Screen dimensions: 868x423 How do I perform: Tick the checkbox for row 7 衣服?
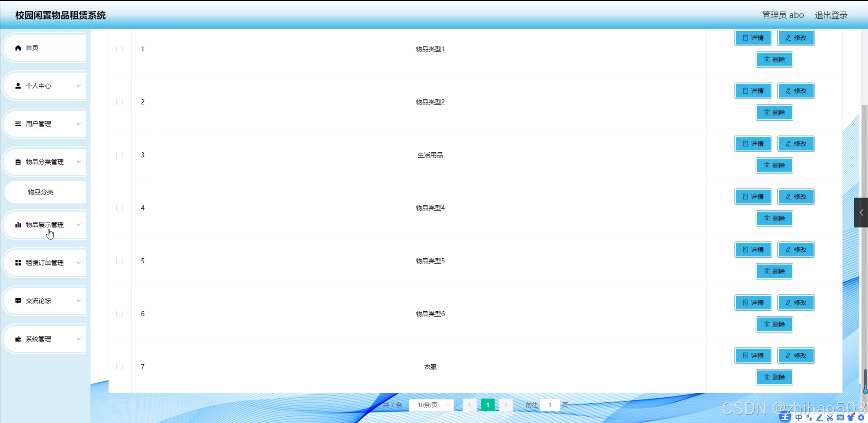pyautogui.click(x=119, y=367)
